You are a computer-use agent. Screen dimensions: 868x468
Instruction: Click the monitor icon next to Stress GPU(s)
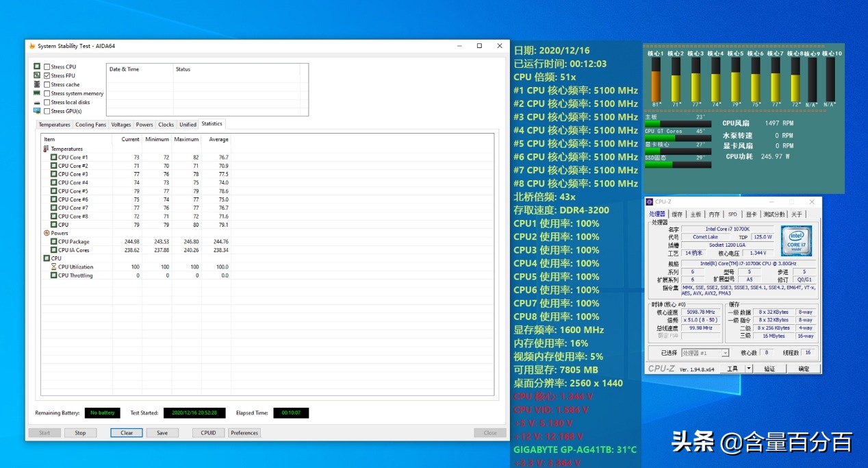(x=37, y=111)
